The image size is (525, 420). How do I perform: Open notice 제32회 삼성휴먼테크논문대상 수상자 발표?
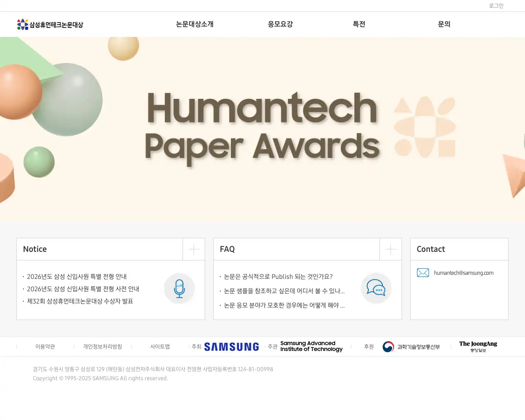click(x=80, y=301)
